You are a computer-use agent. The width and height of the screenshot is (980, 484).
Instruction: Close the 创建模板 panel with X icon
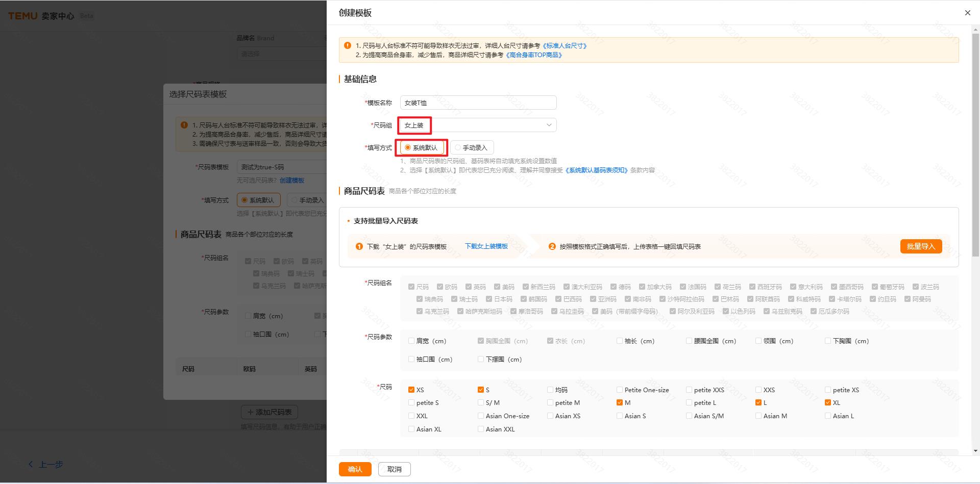pyautogui.click(x=967, y=13)
